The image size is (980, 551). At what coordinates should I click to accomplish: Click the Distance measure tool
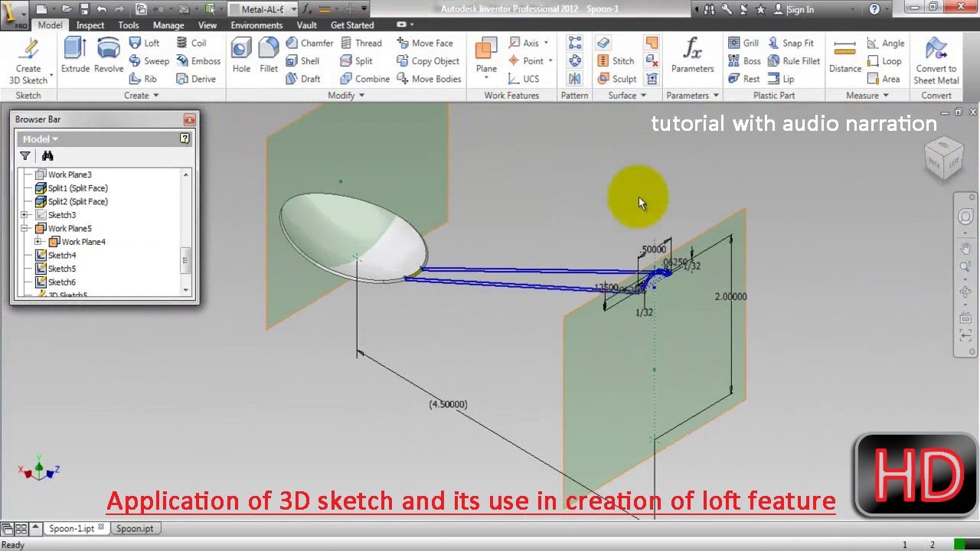point(844,54)
